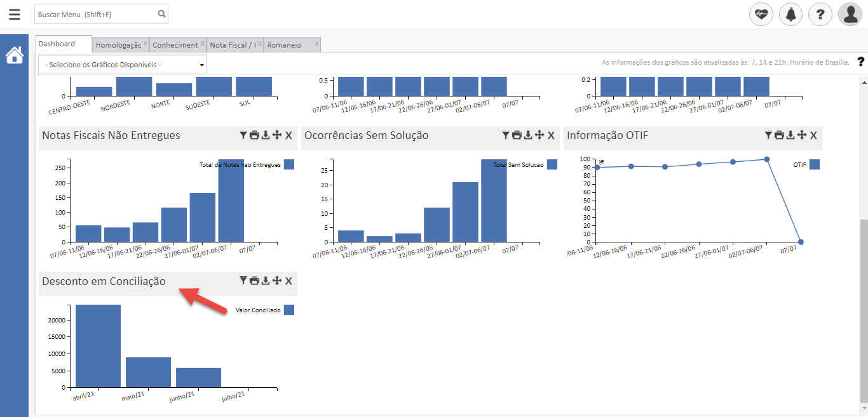Click the help question mark in the top bar

[820, 14]
